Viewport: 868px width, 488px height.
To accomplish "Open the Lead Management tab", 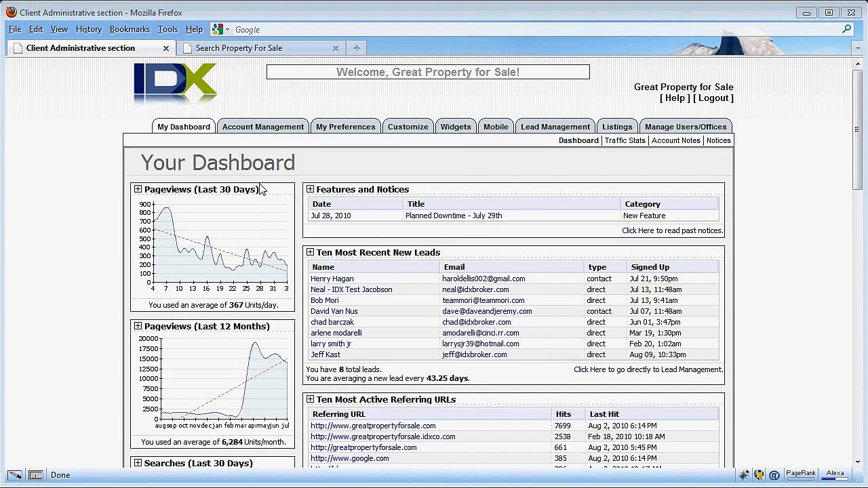I will pos(555,127).
